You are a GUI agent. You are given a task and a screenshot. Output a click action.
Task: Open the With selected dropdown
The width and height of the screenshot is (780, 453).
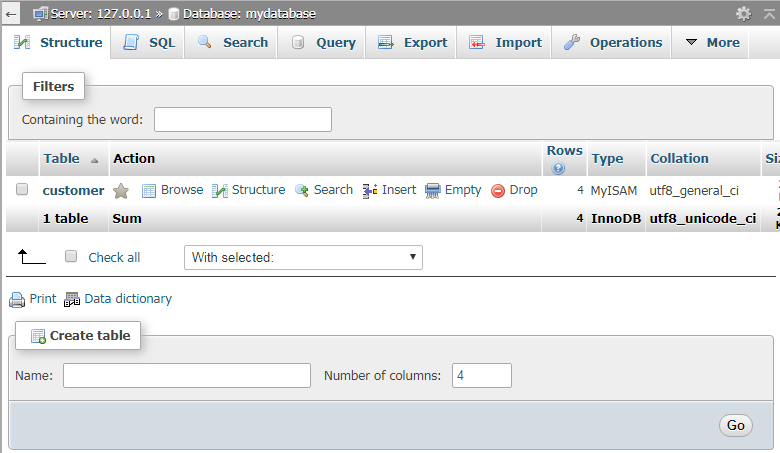pos(303,258)
